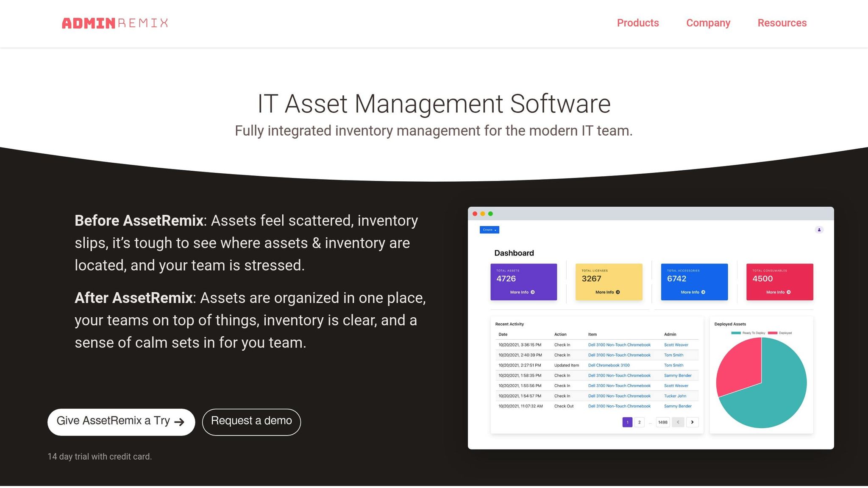Open the Company menu

[x=708, y=23]
